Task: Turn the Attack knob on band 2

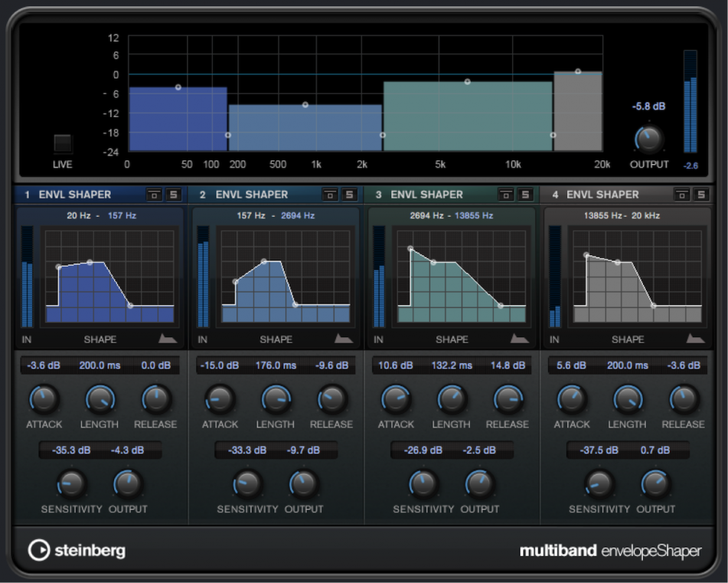Action: [x=220, y=399]
